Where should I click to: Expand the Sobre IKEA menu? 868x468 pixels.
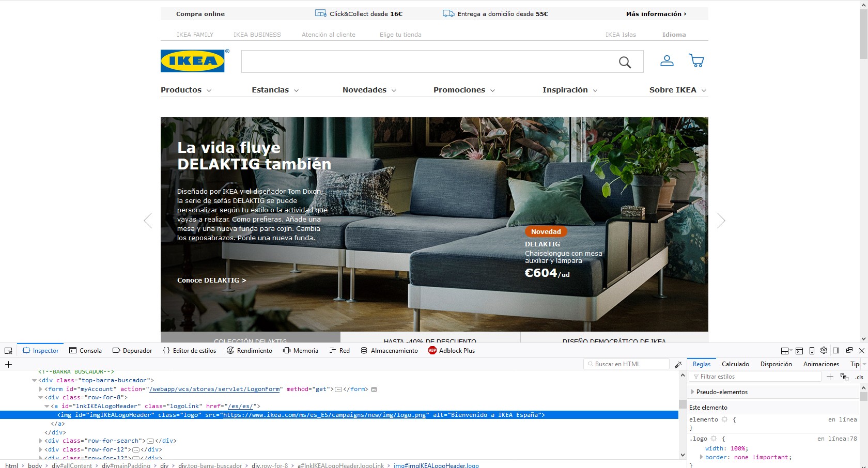click(678, 90)
